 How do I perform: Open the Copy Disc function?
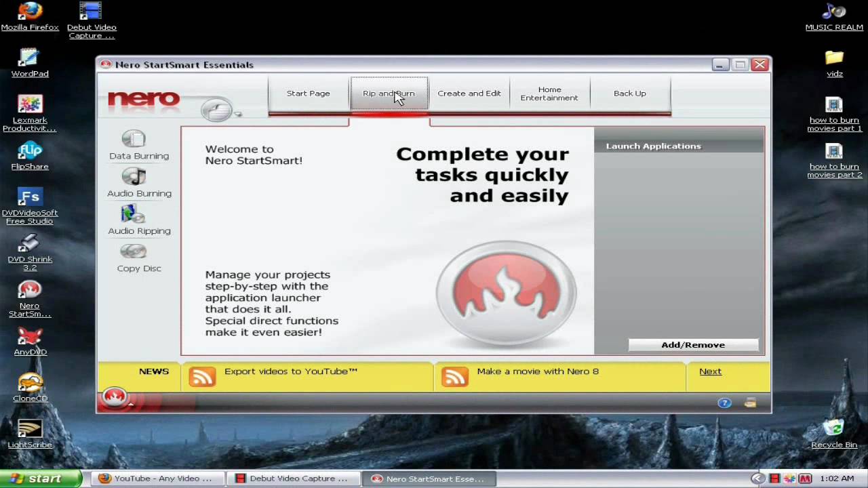point(139,258)
